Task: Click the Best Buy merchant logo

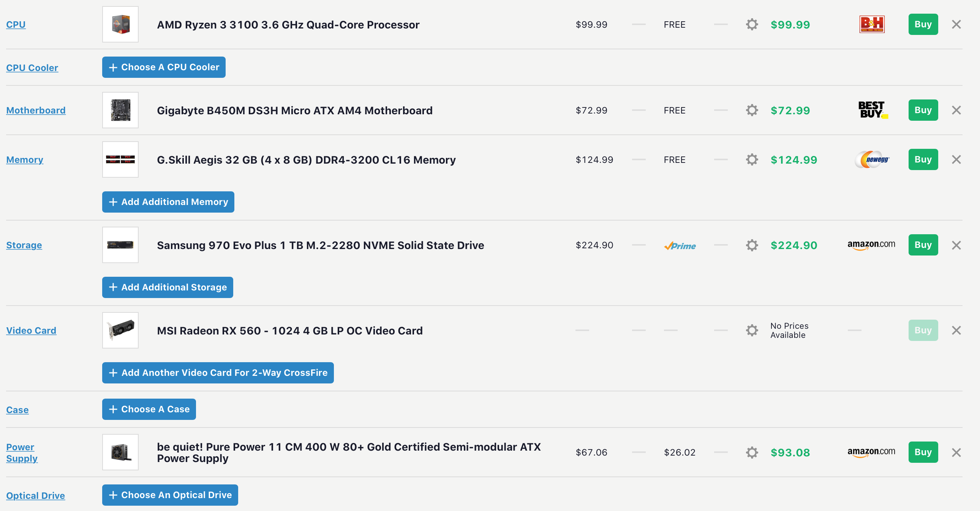Action: pos(873,110)
